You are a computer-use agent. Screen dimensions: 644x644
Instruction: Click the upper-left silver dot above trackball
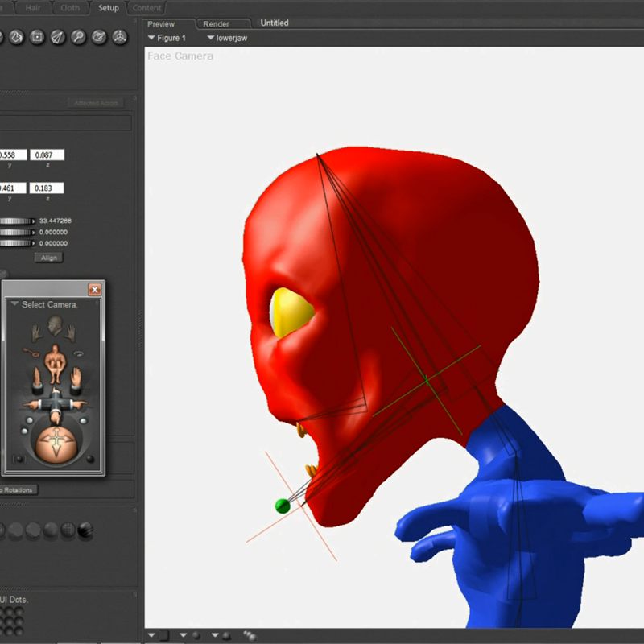30,420
